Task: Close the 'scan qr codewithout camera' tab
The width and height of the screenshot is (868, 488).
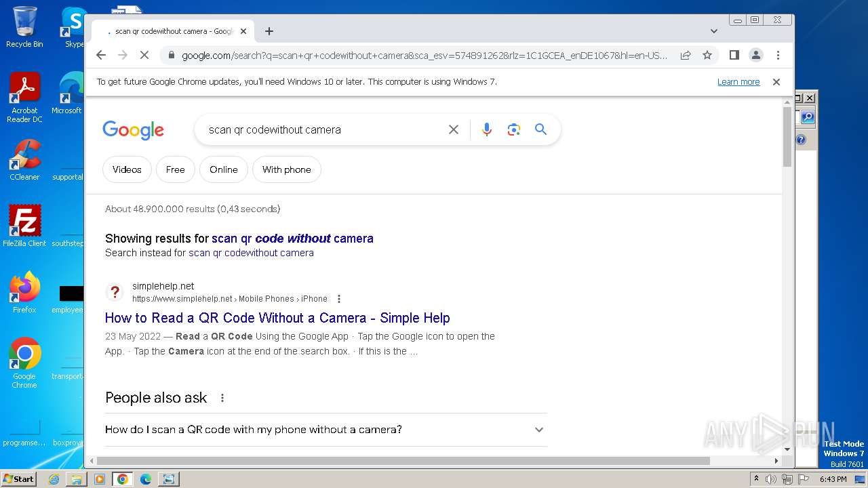Action: tap(243, 31)
